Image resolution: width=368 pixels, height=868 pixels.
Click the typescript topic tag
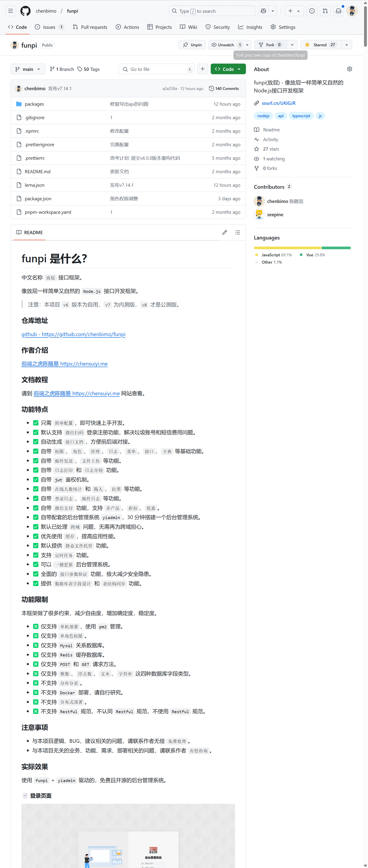tap(301, 116)
